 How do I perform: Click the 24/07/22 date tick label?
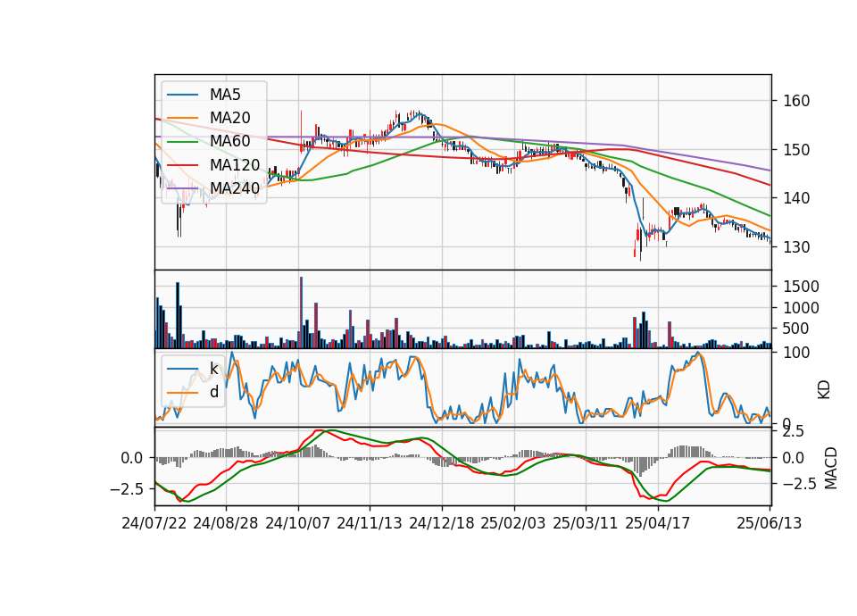pos(154,523)
